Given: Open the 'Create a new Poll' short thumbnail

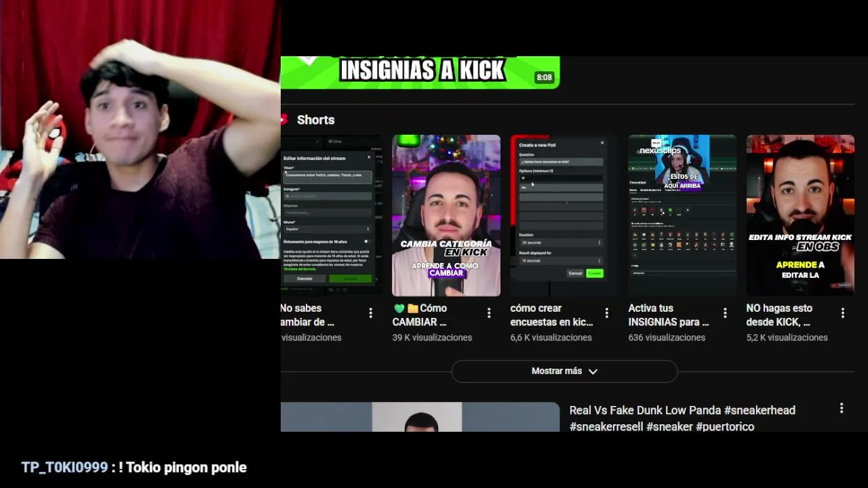Looking at the screenshot, I should click(564, 216).
